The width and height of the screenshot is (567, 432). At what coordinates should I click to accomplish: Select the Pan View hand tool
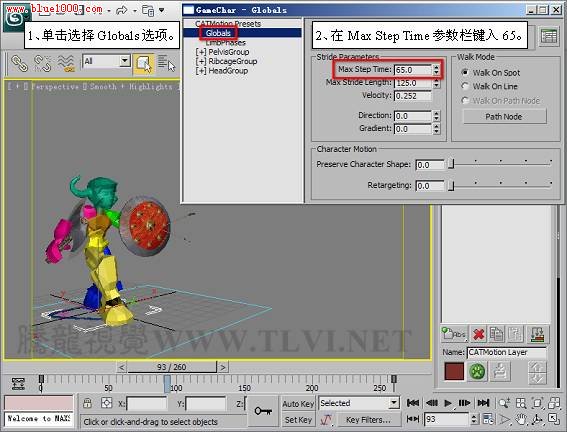click(x=521, y=419)
